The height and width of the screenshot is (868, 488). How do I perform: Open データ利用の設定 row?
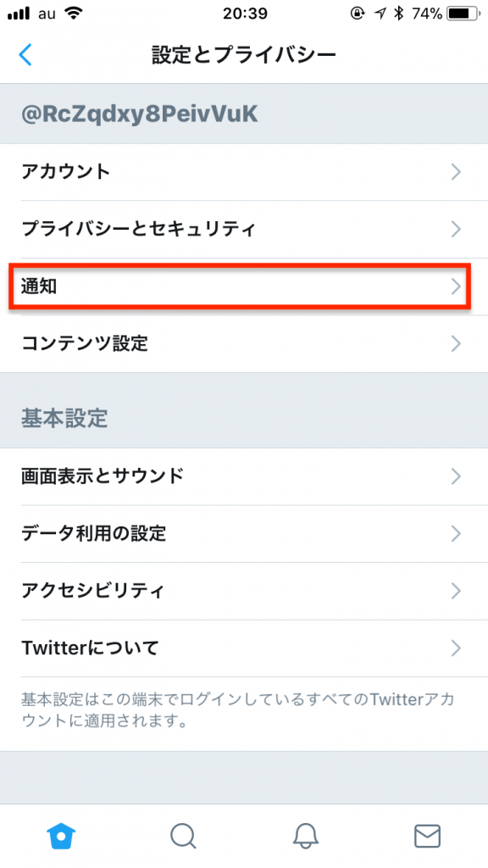pyautogui.click(x=244, y=534)
